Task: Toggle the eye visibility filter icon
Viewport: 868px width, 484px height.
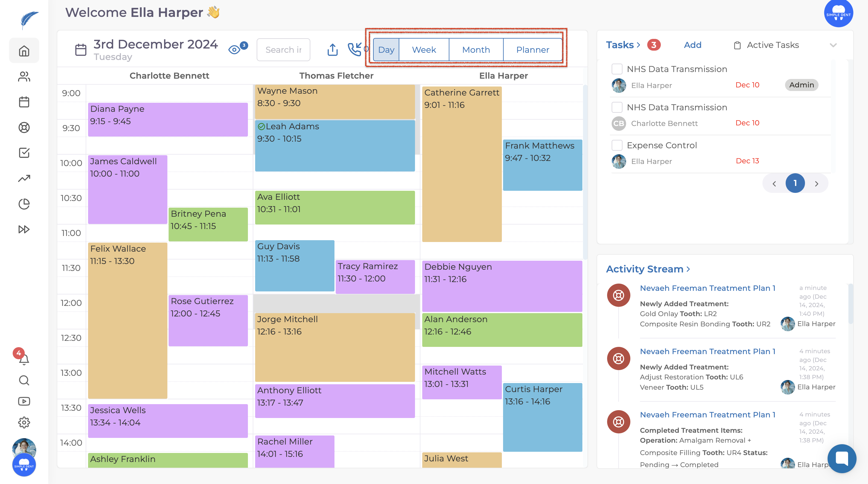Action: pos(234,50)
